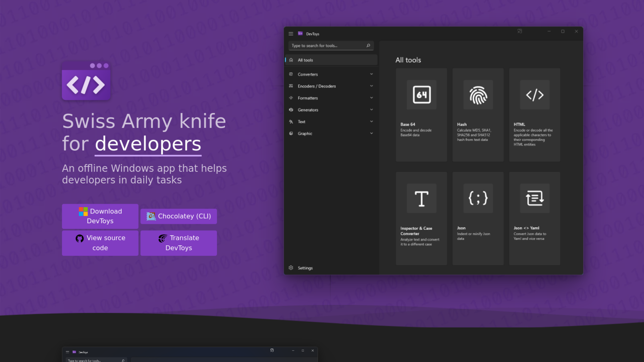Click the Hash card title text
This screenshot has height=362, width=644.
pos(462,124)
